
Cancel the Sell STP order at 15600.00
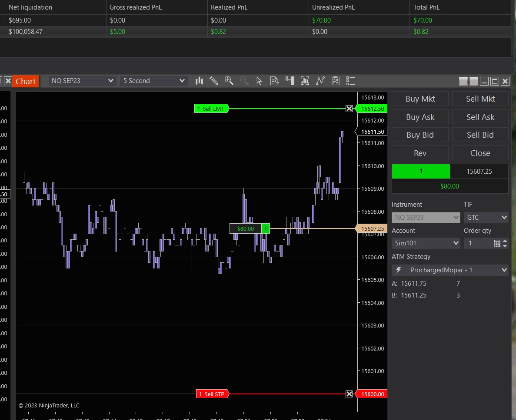pos(349,394)
